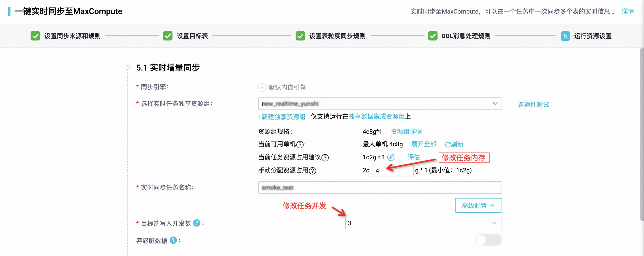Click the +新建独享资源组 link

pos(282,117)
